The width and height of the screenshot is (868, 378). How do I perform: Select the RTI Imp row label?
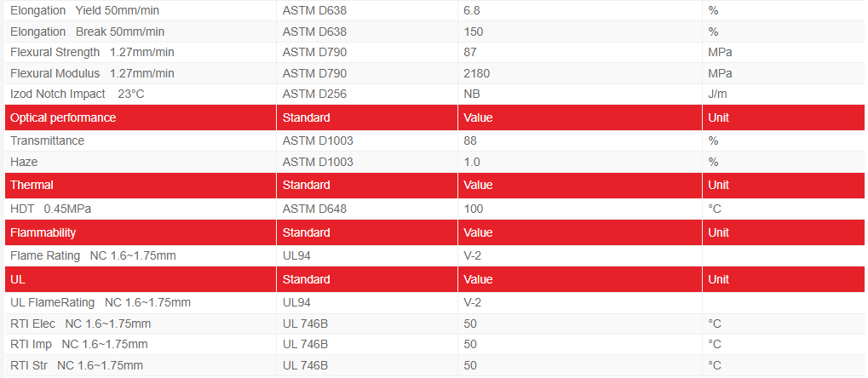[x=78, y=344]
